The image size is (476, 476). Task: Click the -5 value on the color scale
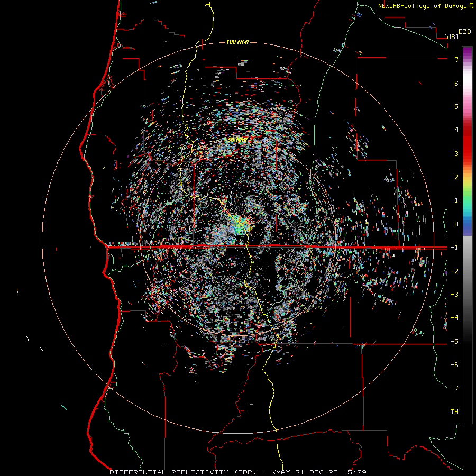coord(454,342)
